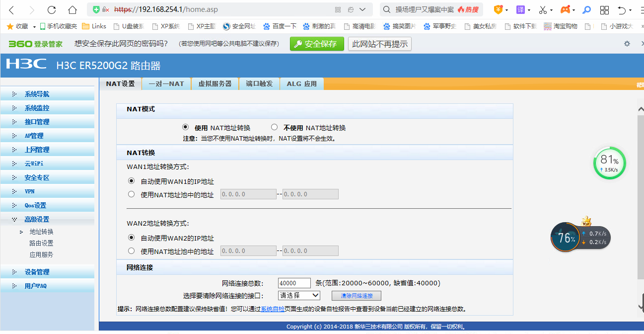The height and width of the screenshot is (334, 644).
Task: Reload the router page
Action: click(x=52, y=10)
